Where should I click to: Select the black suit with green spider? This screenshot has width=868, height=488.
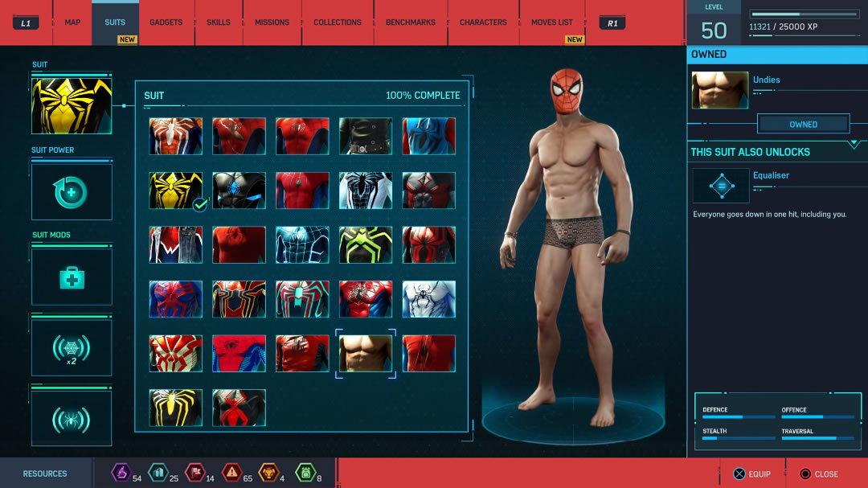tap(366, 245)
